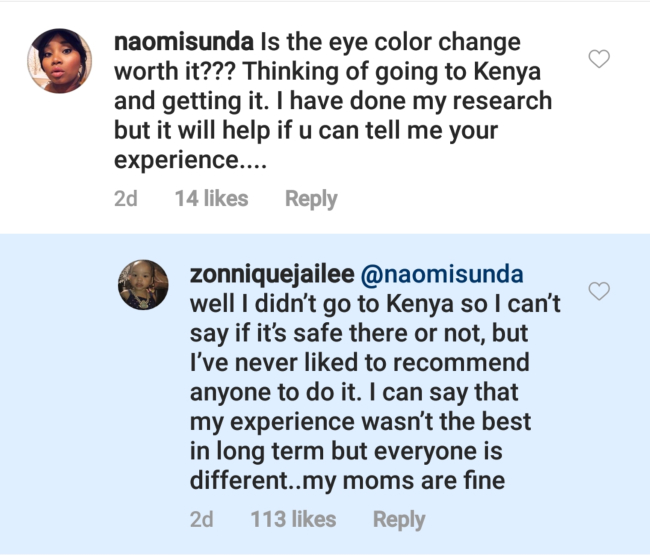Screen dimensions: 650x557
Task: Open naomisunda's profile picture
Action: [x=60, y=60]
